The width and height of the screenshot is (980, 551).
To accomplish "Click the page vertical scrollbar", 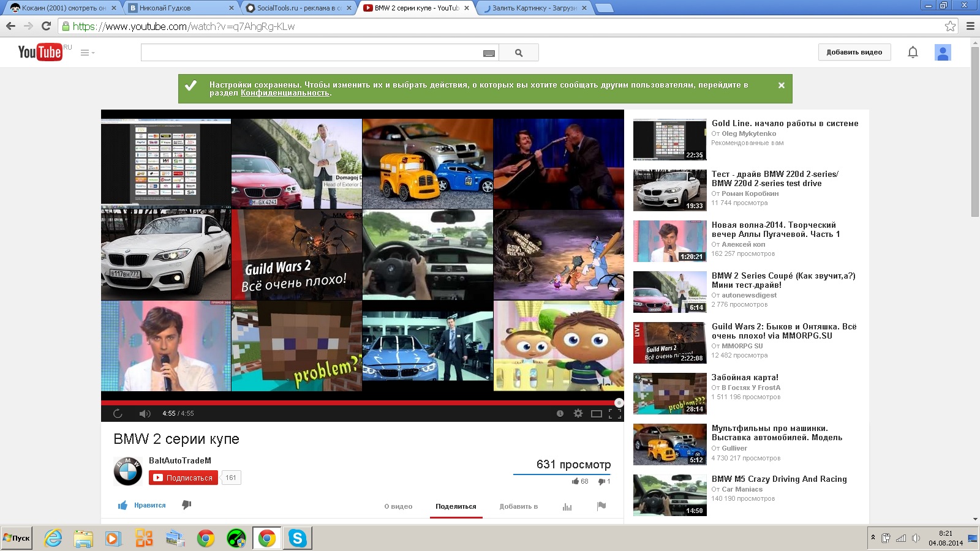I will click(975, 132).
